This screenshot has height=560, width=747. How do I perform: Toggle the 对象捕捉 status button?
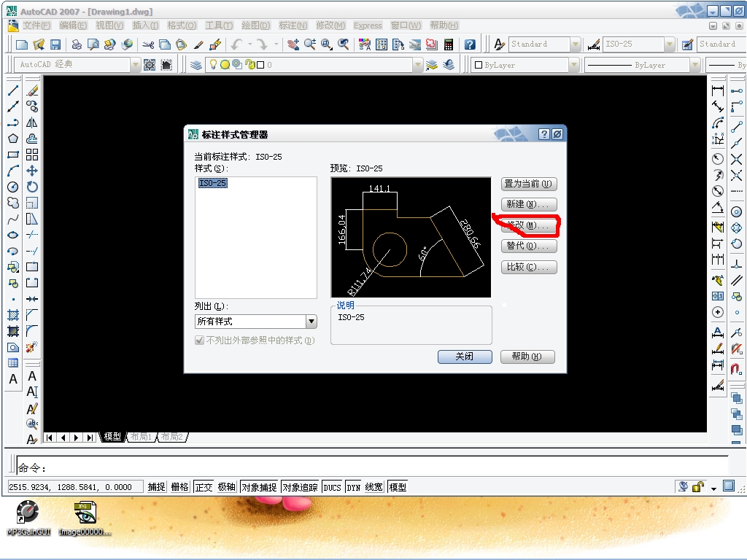pos(259,486)
